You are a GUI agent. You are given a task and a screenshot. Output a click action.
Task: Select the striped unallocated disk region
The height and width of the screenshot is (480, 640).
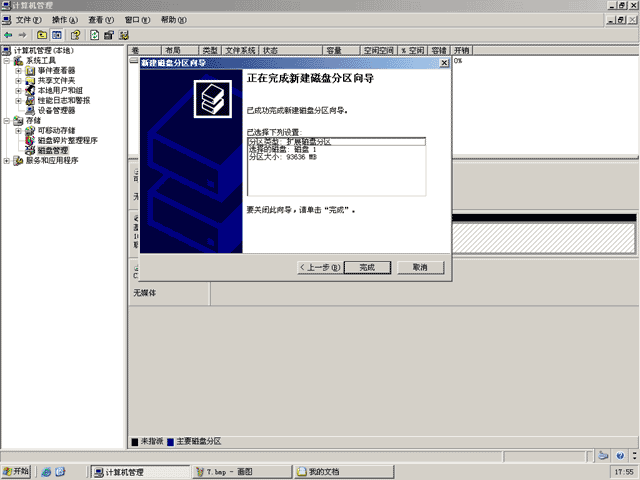pos(544,238)
